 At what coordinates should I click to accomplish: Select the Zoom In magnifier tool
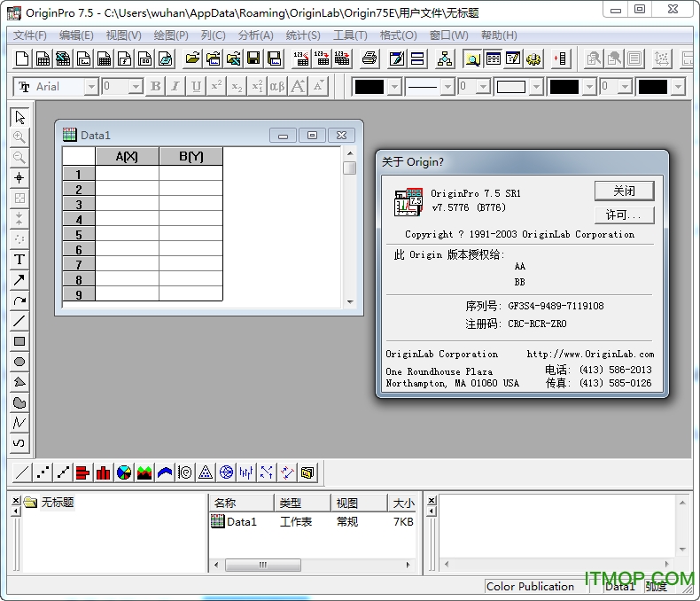(19, 137)
